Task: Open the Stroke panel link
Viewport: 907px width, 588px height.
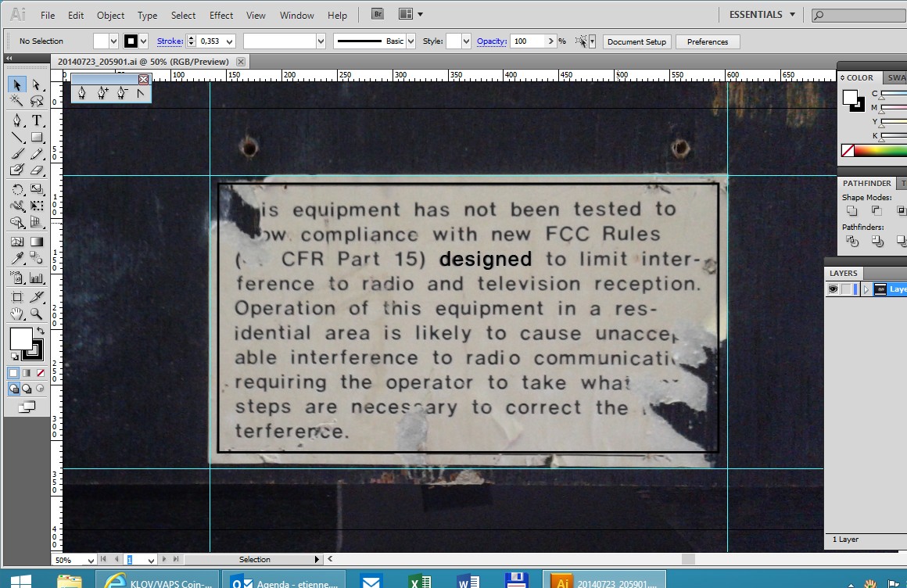Action: pyautogui.click(x=170, y=41)
